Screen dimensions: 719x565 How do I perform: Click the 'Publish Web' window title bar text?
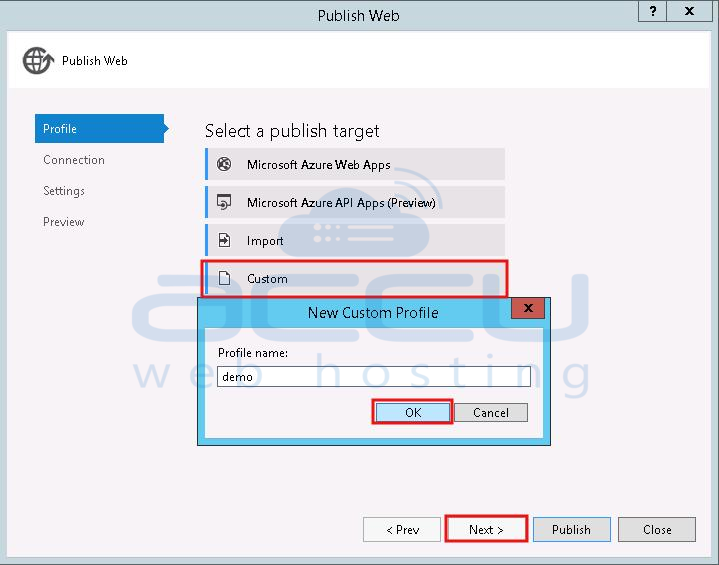[x=359, y=16]
